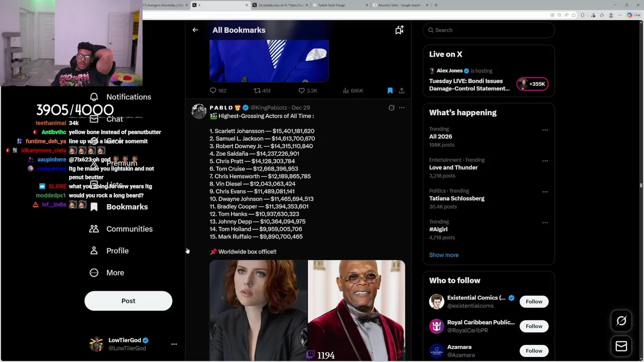This screenshot has width=644, height=362.
Task: Open Bookmarks in sidebar
Action: (119, 207)
